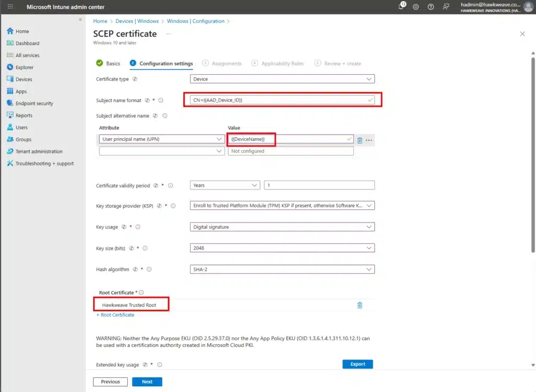Open the settings gear icon
The image size is (536, 392).
click(416, 7)
